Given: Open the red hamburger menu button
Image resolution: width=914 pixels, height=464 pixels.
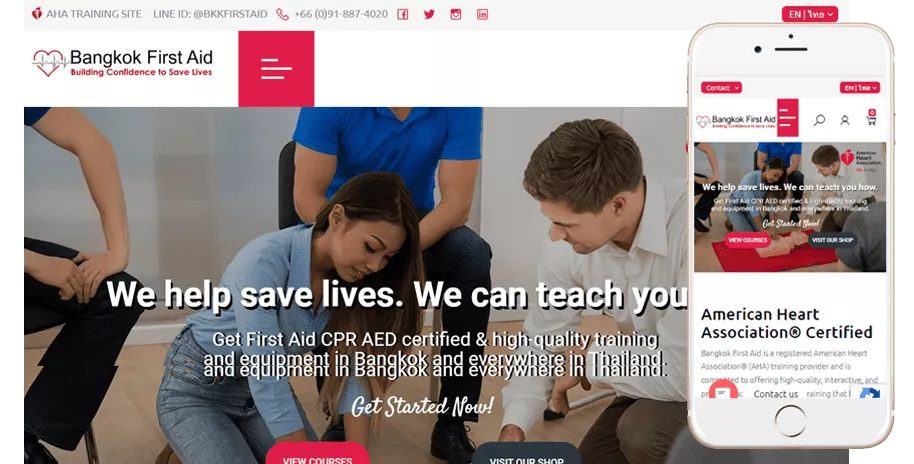Looking at the screenshot, I should click(276, 69).
